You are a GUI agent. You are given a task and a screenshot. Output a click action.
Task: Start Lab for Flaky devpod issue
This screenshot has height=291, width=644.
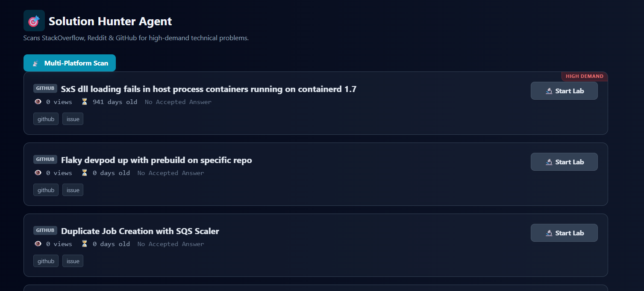(564, 162)
